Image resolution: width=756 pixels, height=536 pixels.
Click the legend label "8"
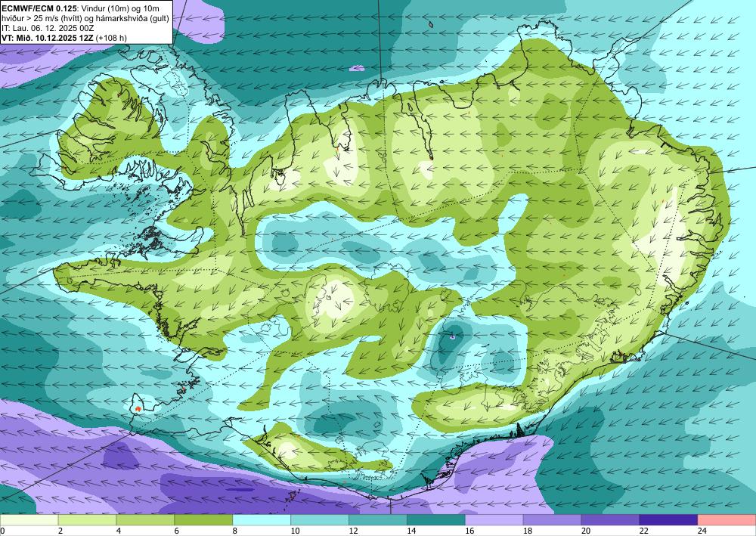235,531
